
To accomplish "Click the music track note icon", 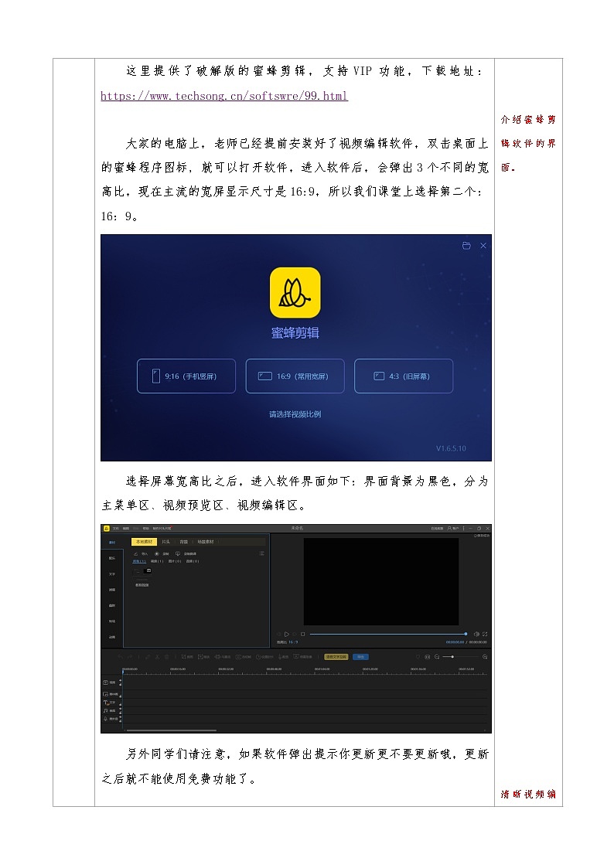I will [105, 710].
